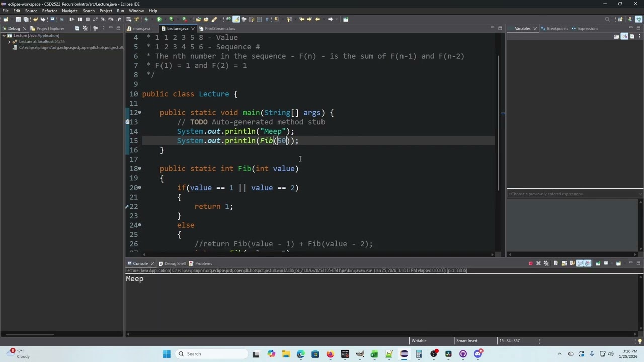Viewport: 644px width, 362px height.
Task: Click the Suspend debug button
Action: (80, 19)
